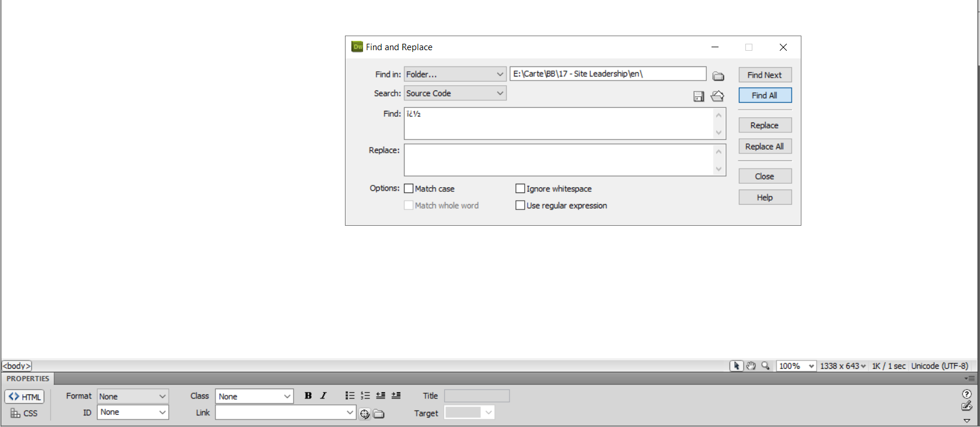Select the <body> tag in tag selector

tap(17, 366)
